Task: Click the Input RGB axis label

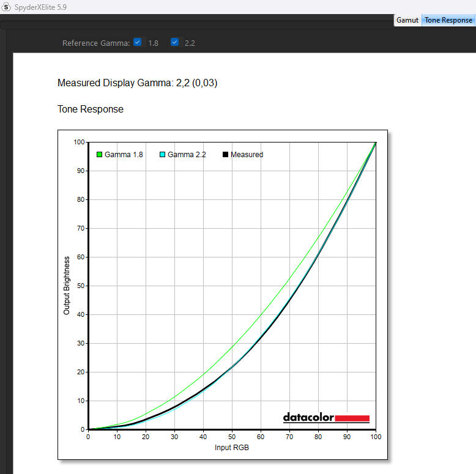Action: [x=232, y=448]
